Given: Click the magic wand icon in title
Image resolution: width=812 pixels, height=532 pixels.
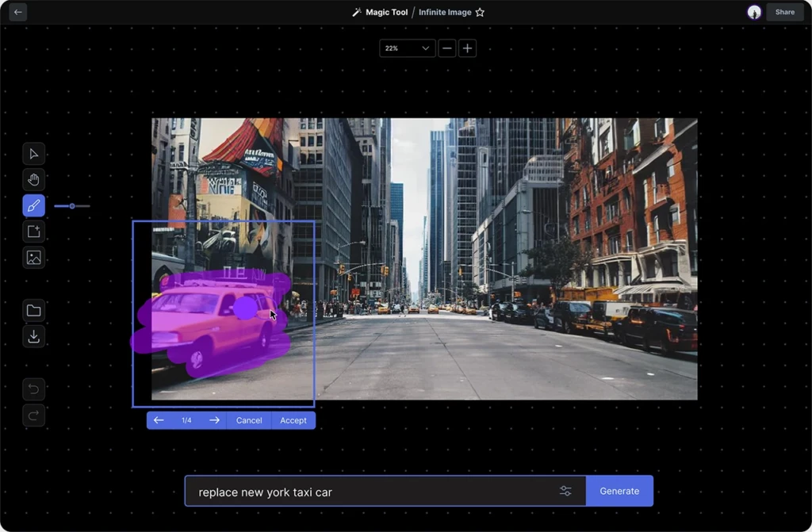Looking at the screenshot, I should click(x=357, y=12).
